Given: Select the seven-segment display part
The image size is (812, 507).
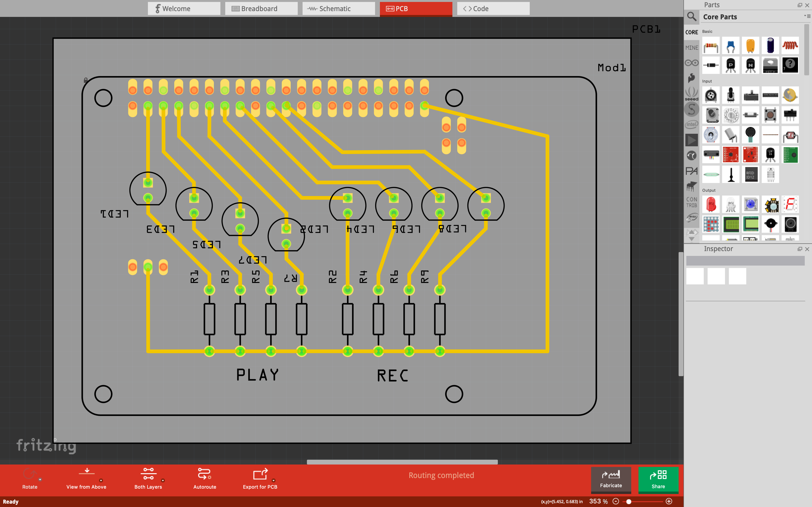Looking at the screenshot, I should coord(790,204).
